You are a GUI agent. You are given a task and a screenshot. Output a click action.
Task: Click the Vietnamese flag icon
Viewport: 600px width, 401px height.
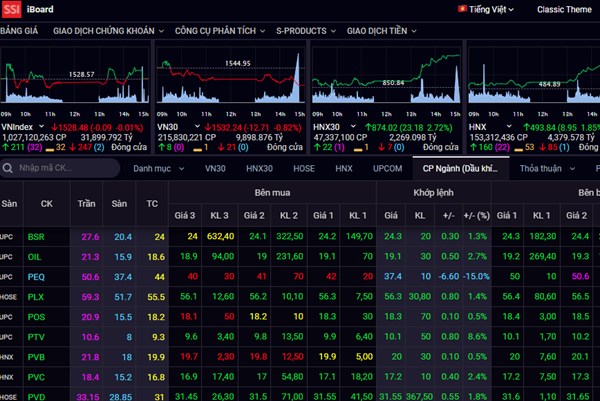pos(462,9)
